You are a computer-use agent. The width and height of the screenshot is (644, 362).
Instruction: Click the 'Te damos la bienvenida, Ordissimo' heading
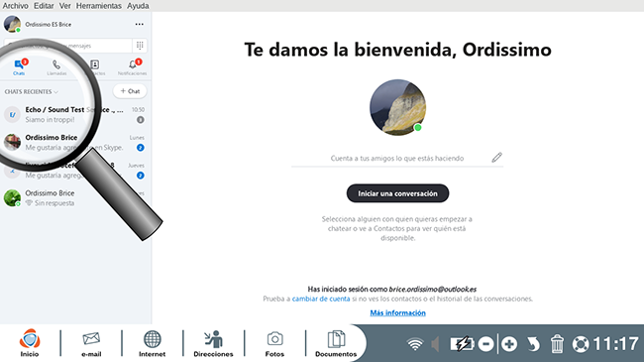(397, 50)
